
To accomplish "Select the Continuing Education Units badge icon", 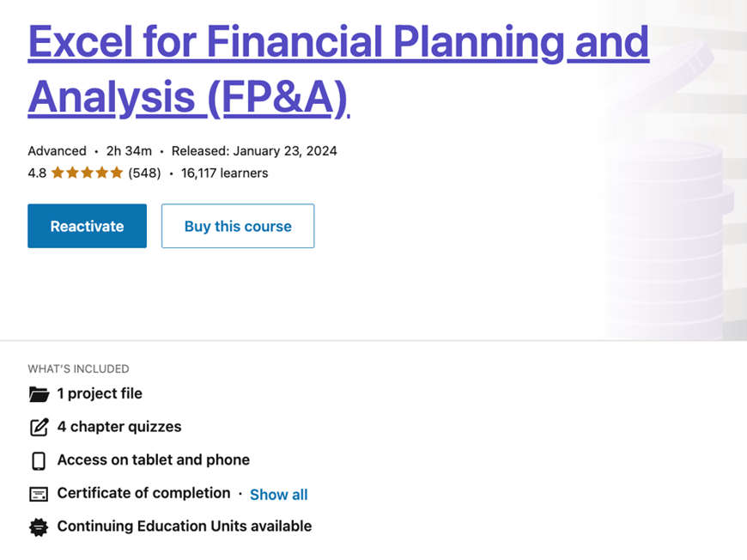I will pos(39,527).
